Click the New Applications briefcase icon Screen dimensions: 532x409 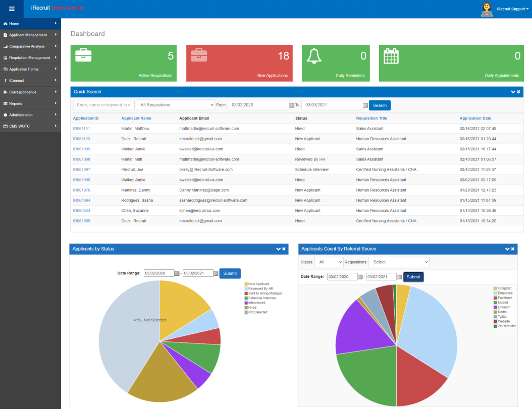199,55
